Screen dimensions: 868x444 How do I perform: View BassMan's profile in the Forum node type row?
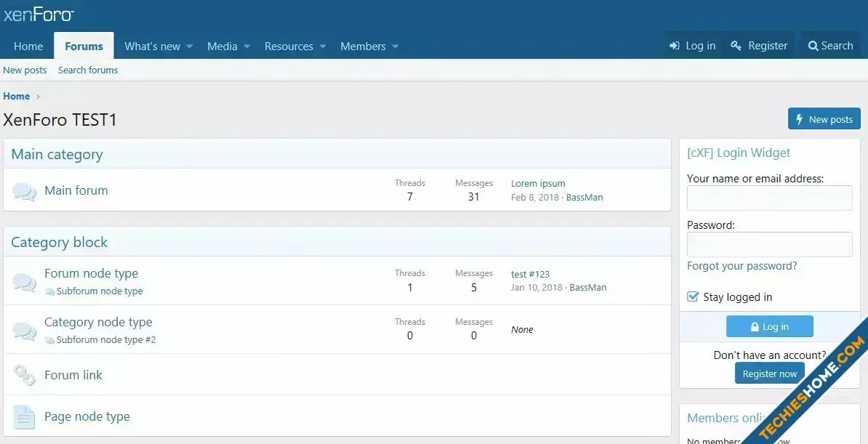[x=588, y=288]
